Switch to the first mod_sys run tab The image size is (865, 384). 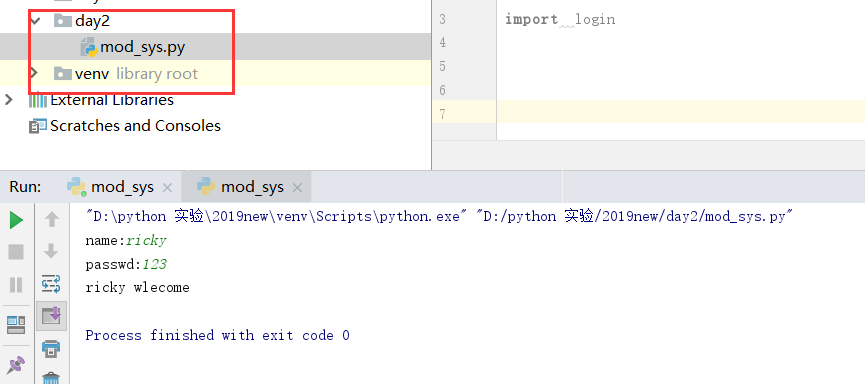[x=122, y=187]
